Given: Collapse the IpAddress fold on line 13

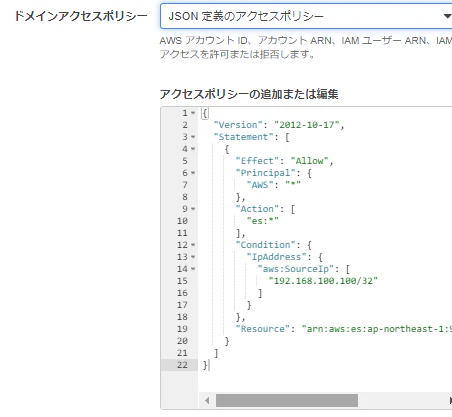Looking at the screenshot, I should (x=193, y=257).
